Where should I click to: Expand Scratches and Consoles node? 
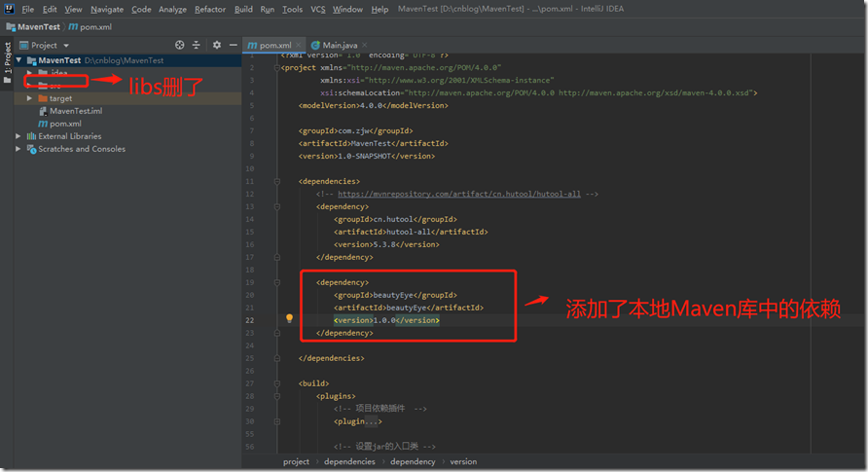point(18,148)
